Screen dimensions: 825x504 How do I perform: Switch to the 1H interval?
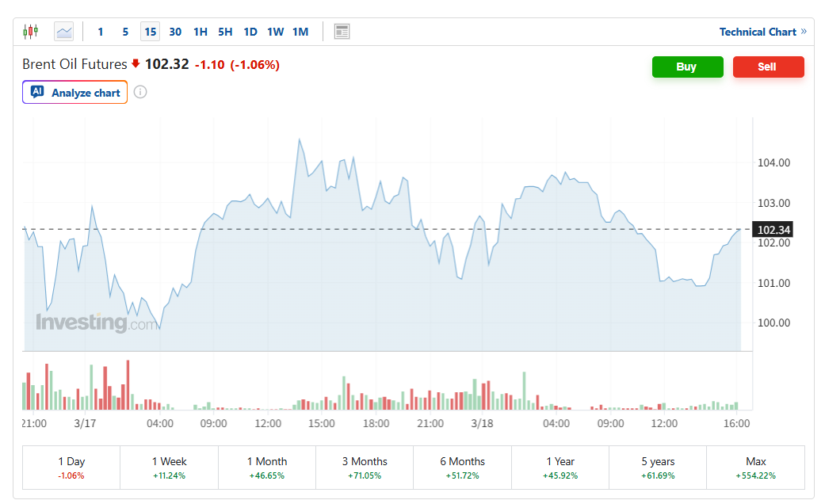tap(201, 32)
